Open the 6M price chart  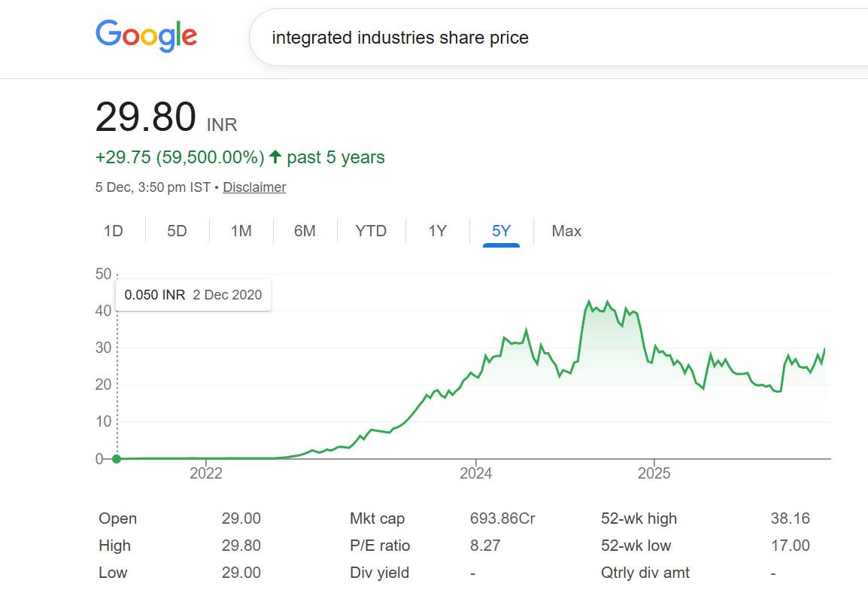point(305,231)
